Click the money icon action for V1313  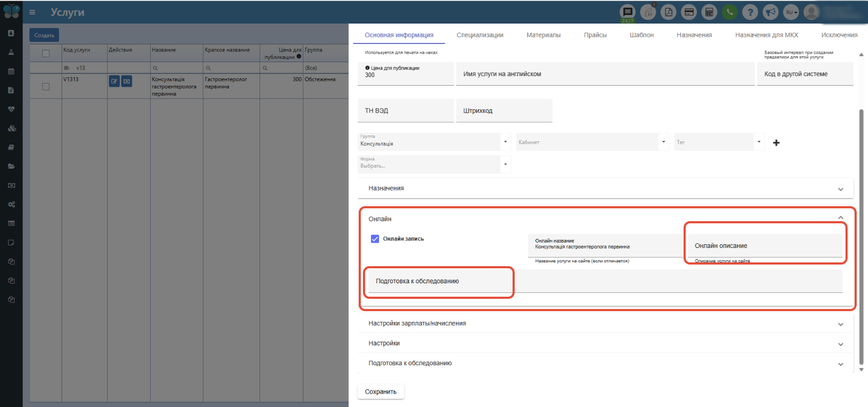tap(127, 81)
